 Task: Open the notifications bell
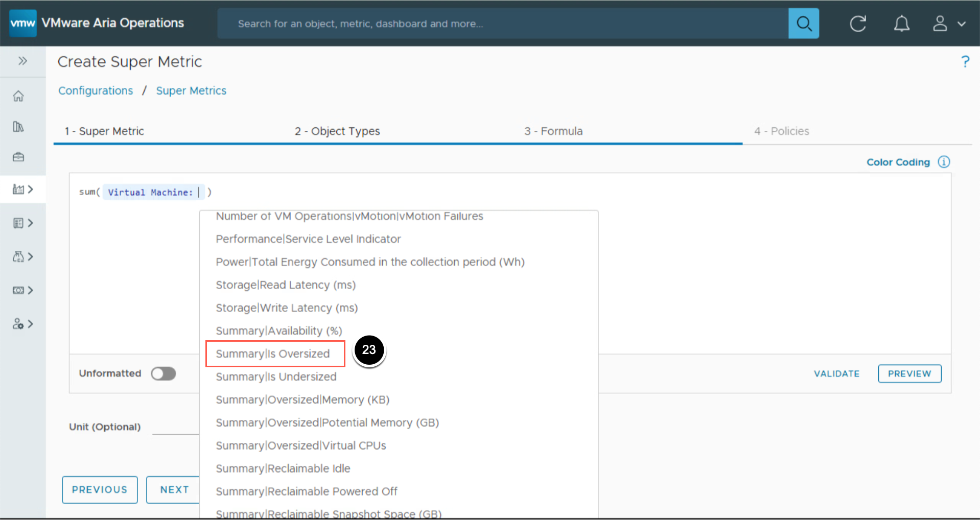coord(901,23)
